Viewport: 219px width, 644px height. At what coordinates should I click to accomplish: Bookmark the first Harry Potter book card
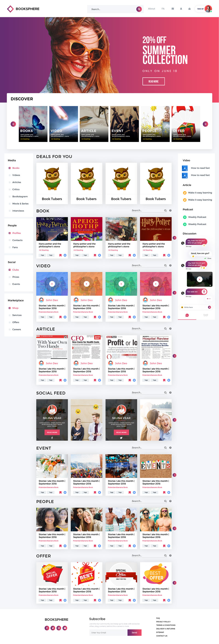[60, 255]
